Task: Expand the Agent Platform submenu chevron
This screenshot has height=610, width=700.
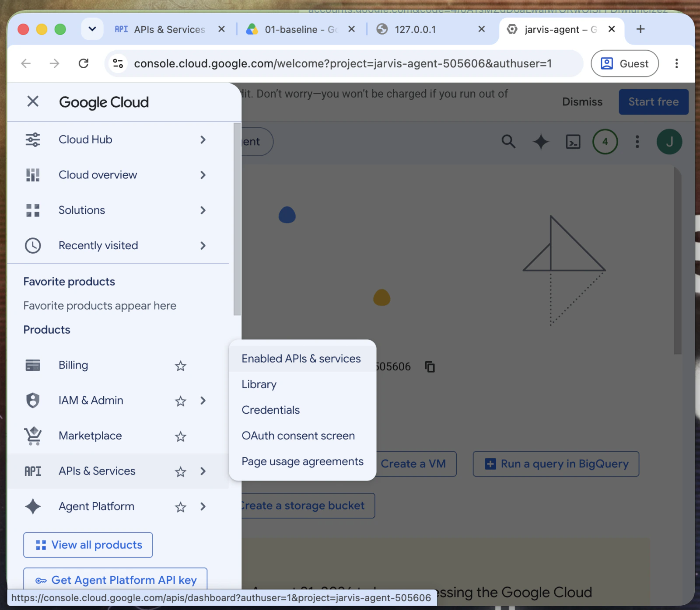Action: click(203, 506)
